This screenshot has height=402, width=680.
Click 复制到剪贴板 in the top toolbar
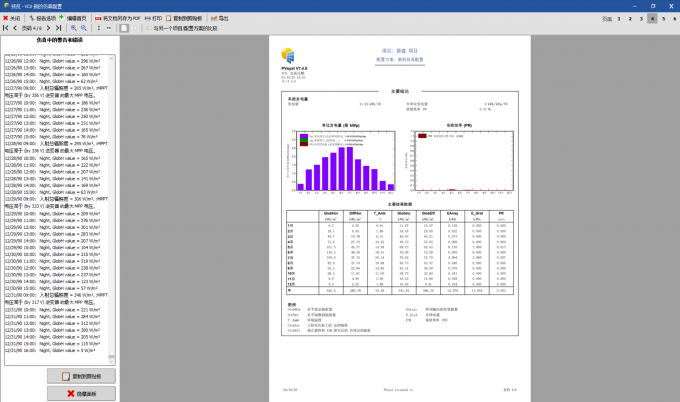coord(184,18)
